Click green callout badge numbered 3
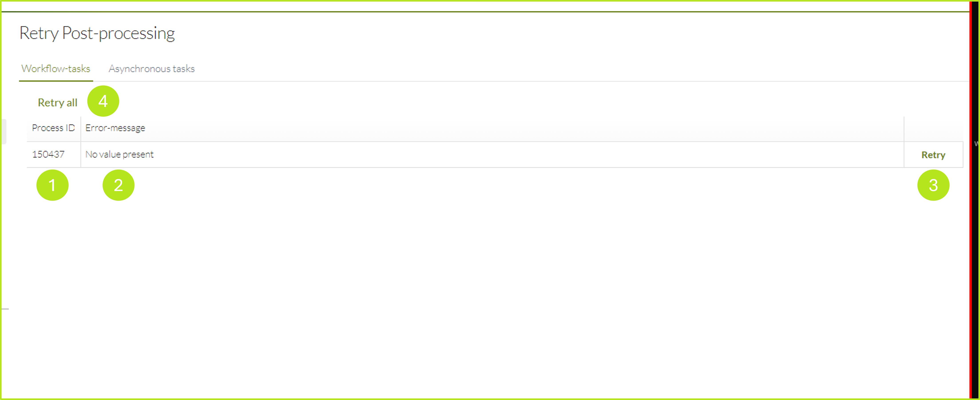Screen dimensions: 980x400 pyautogui.click(x=933, y=185)
